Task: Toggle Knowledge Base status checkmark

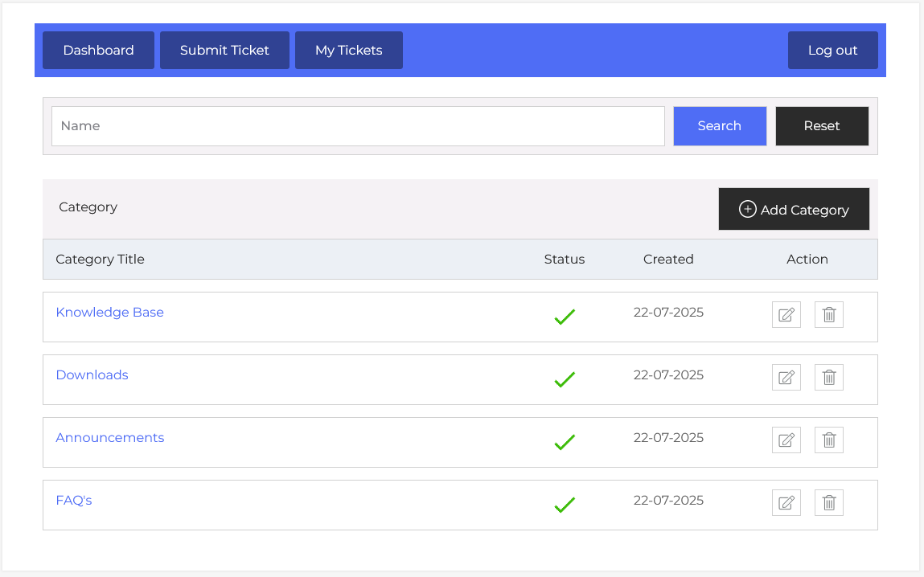Action: 565,317
